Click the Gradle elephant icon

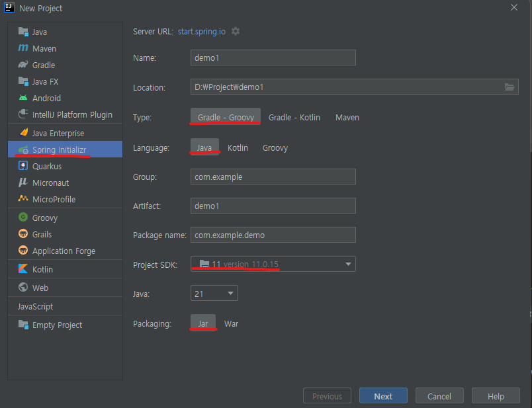click(x=23, y=64)
